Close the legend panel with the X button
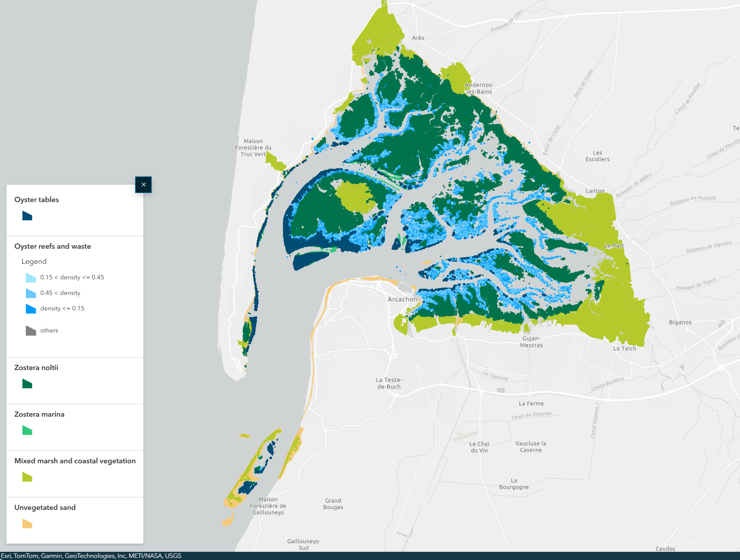This screenshot has width=740, height=560. (x=143, y=185)
